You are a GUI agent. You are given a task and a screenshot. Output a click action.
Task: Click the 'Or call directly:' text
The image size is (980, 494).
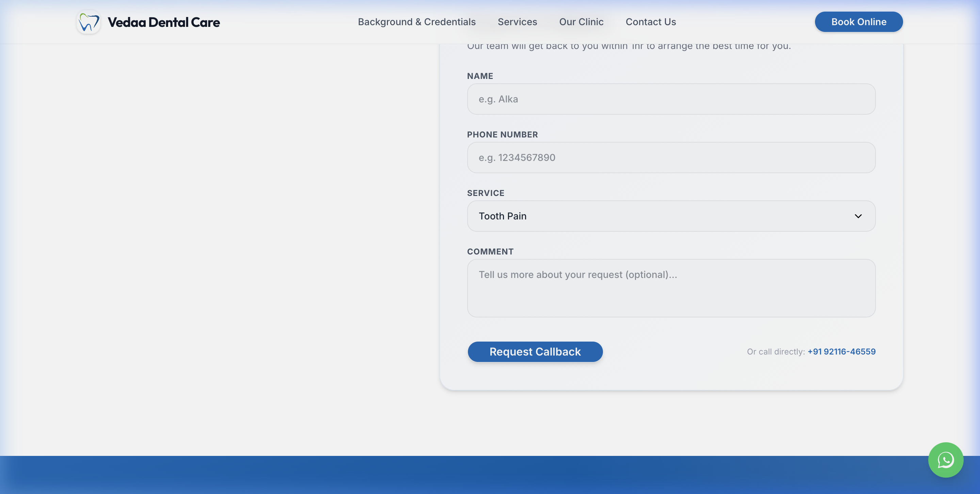[x=776, y=352]
